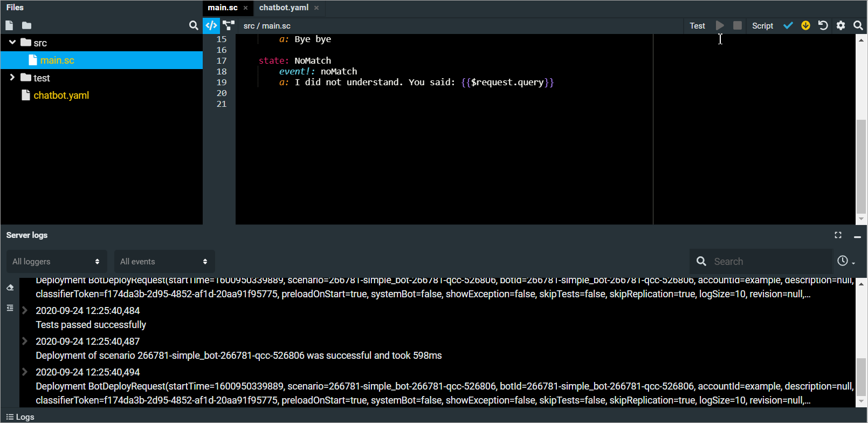Run the test with the play button
The image size is (868, 423).
click(x=720, y=25)
